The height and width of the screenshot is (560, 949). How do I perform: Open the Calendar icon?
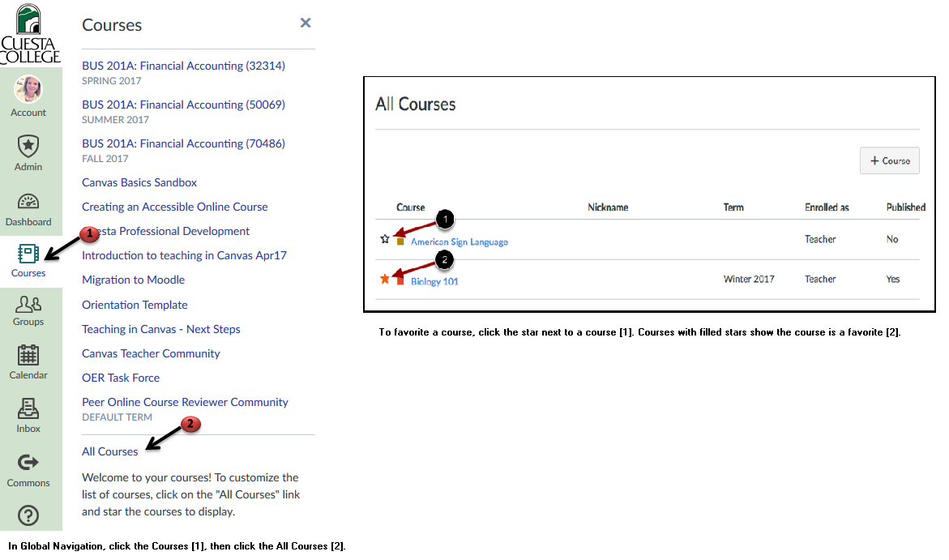point(28,355)
